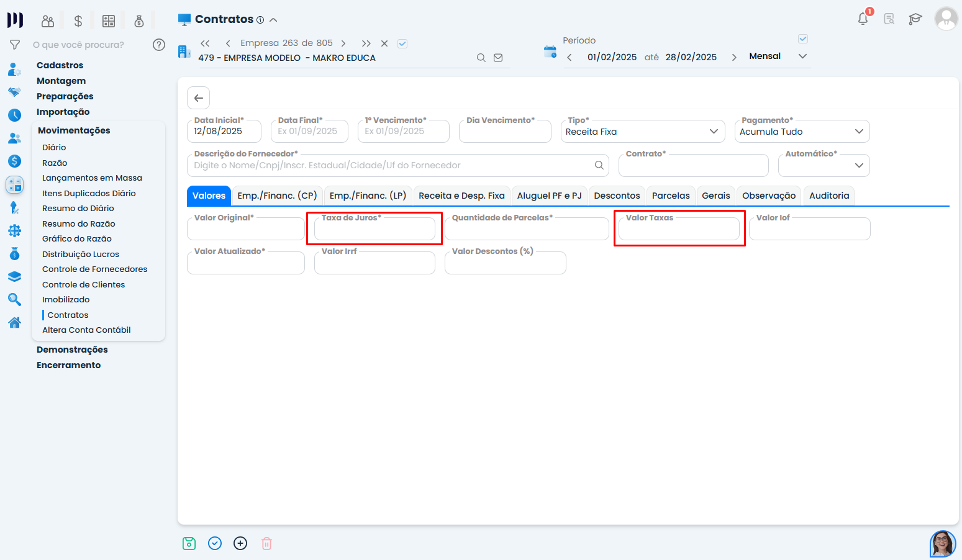Viewport: 962px width, 560px height.
Task: Click the search magnifier beside company name
Action: (x=481, y=58)
